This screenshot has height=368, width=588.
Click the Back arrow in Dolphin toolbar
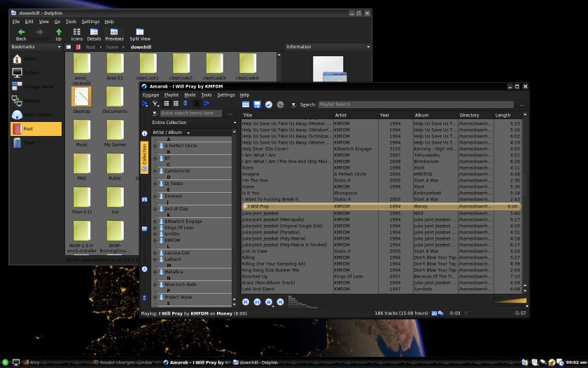(x=21, y=34)
